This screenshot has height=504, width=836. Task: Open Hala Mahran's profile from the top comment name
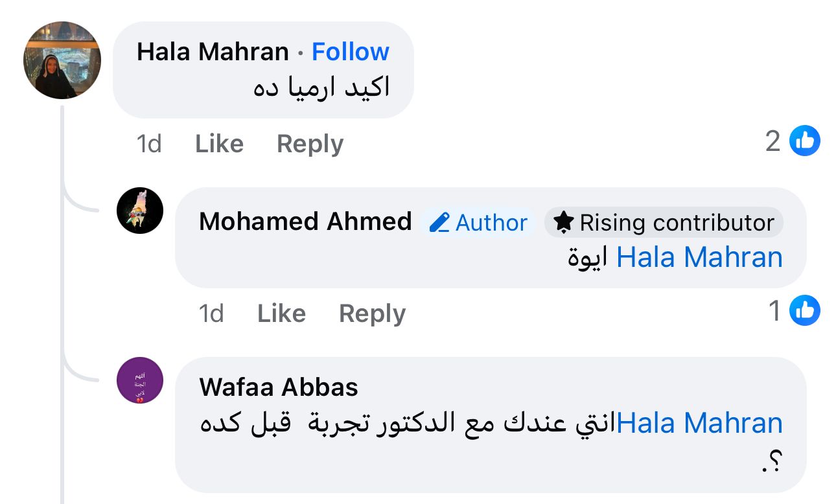tap(213, 52)
